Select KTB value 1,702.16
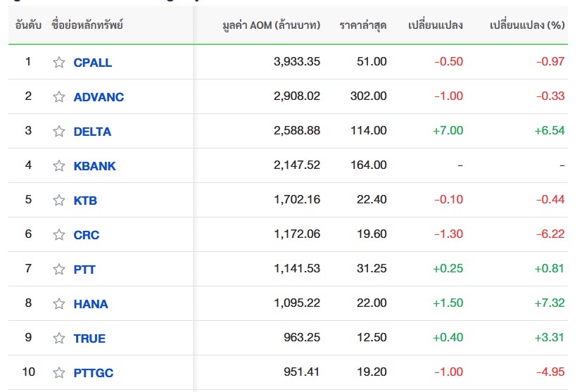 (297, 200)
